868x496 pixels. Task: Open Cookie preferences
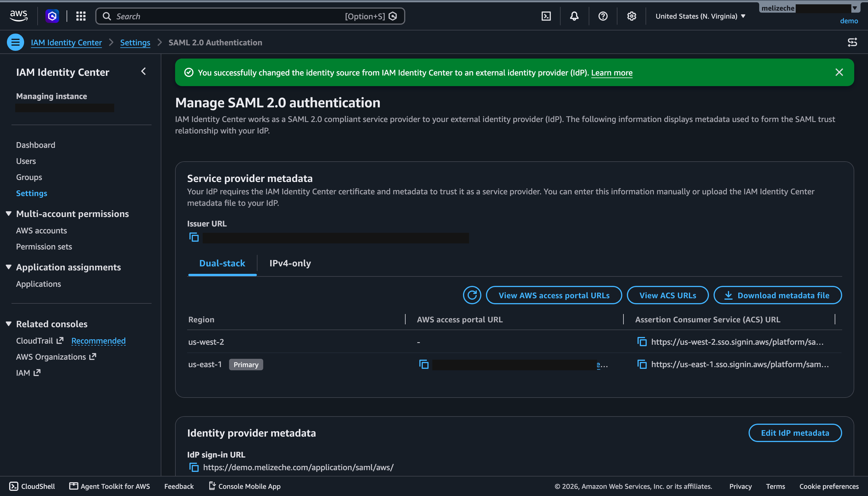(x=829, y=486)
